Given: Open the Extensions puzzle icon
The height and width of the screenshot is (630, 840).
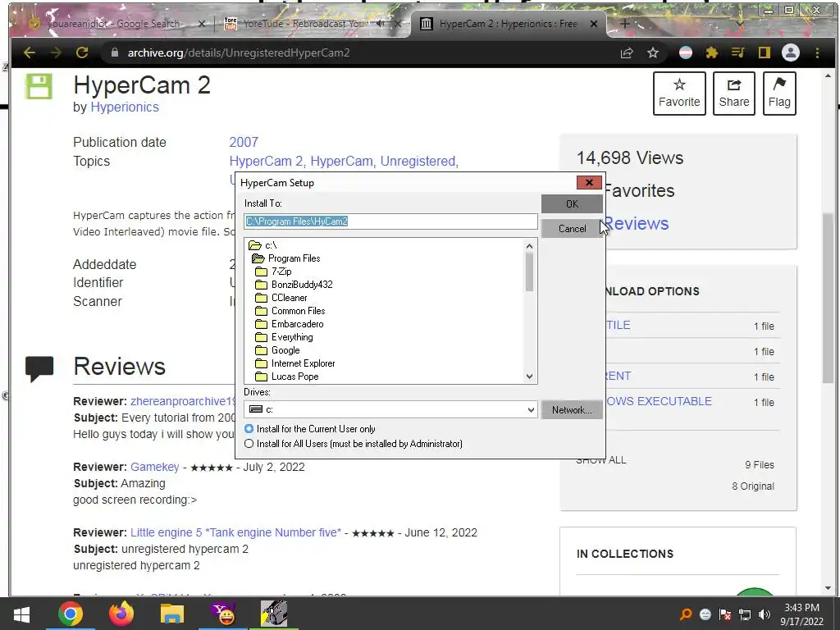Looking at the screenshot, I should [x=711, y=52].
